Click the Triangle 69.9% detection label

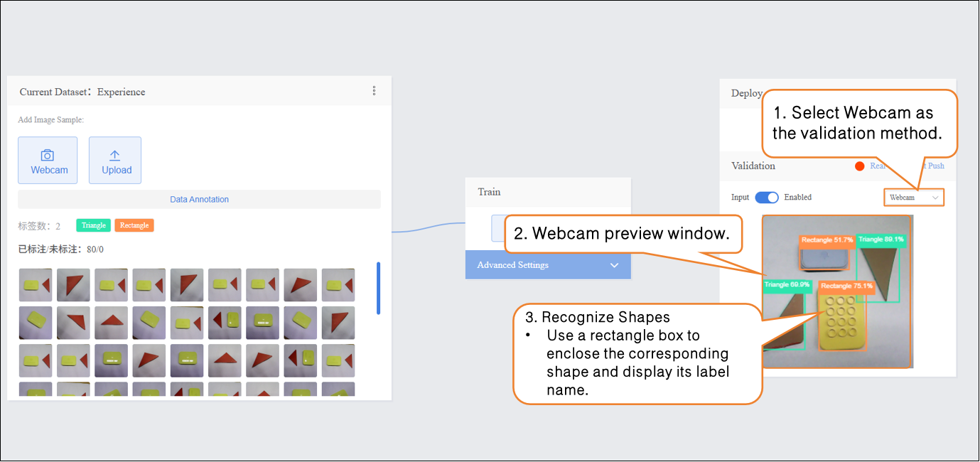point(787,284)
